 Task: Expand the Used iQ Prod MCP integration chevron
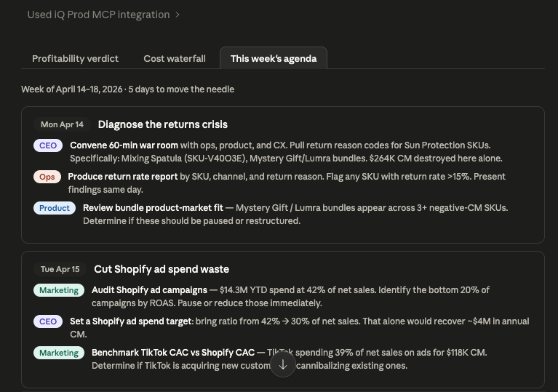(178, 15)
